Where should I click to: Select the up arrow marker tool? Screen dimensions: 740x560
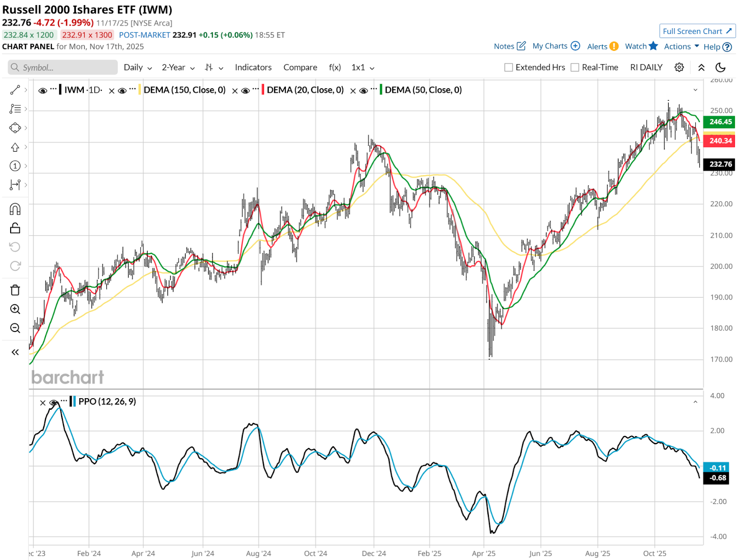click(15, 147)
